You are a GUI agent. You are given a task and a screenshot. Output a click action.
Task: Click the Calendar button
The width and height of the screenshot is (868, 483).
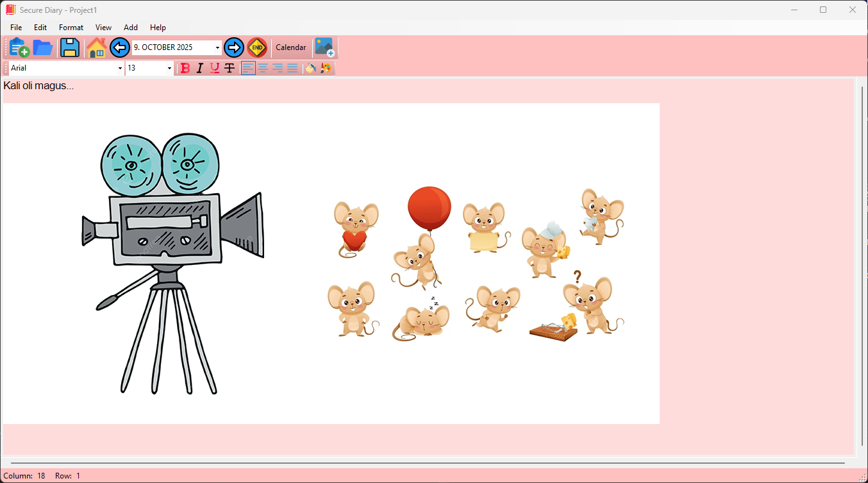click(x=291, y=47)
